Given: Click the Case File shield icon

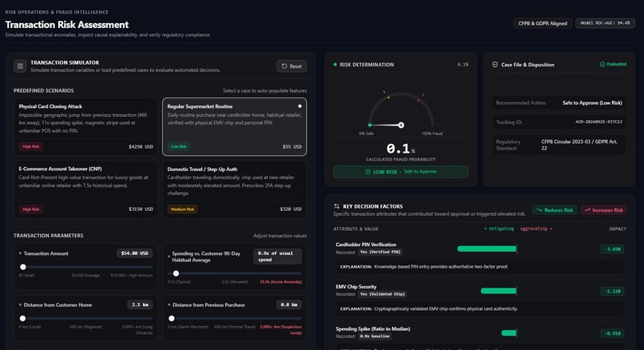Looking at the screenshot, I should click(495, 65).
